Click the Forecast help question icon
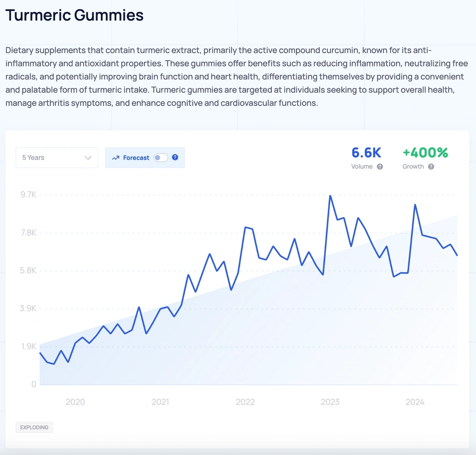The width and height of the screenshot is (476, 455). coord(175,157)
